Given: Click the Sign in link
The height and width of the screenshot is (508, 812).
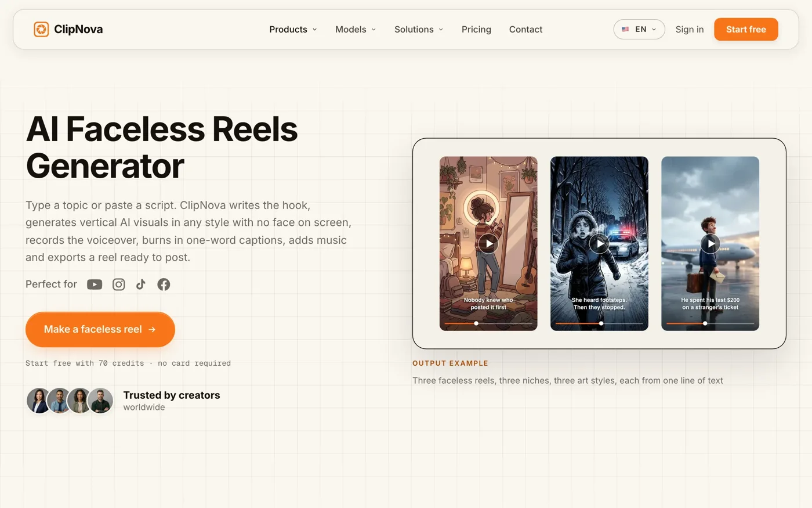Looking at the screenshot, I should pos(690,29).
